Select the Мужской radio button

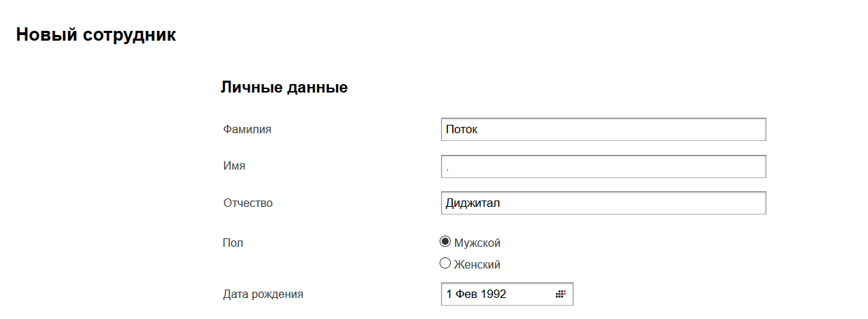coord(445,242)
